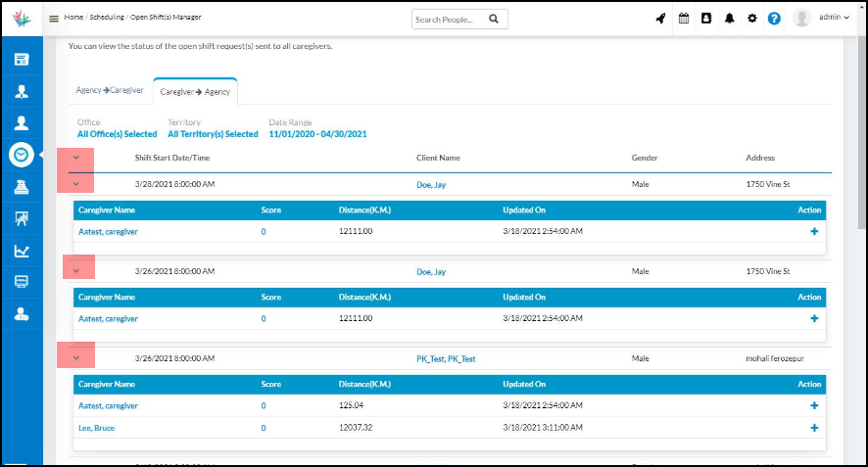Screen dimensions: 868x467
Task: Open the PK_Test, PK_Test client link
Action: [x=446, y=359]
